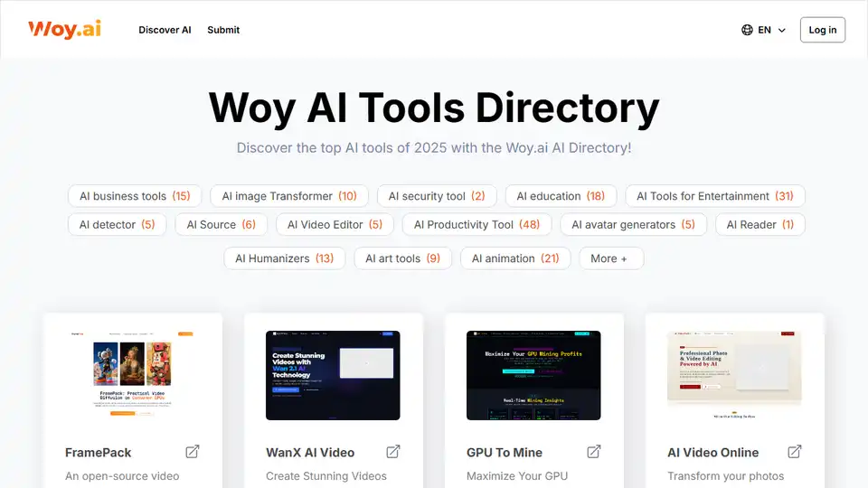Click 'Transform your photos' description text

[726, 476]
